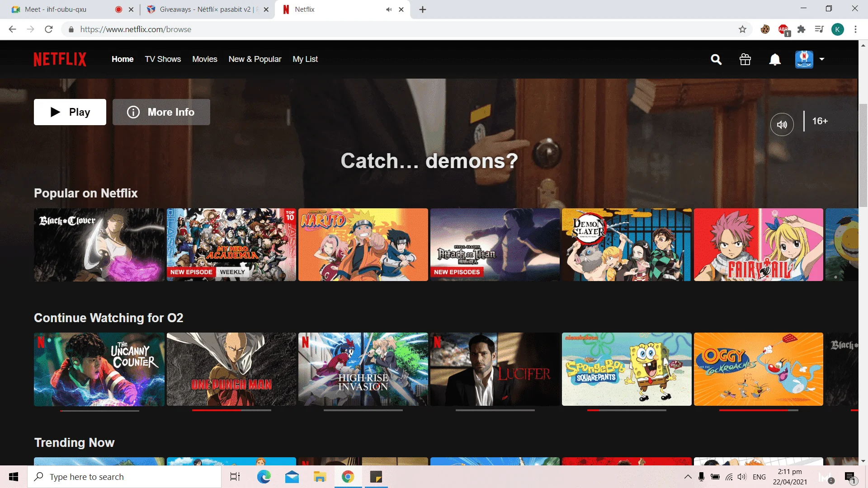Open the Extensions puzzle menu
The image size is (868, 488).
[x=802, y=29]
